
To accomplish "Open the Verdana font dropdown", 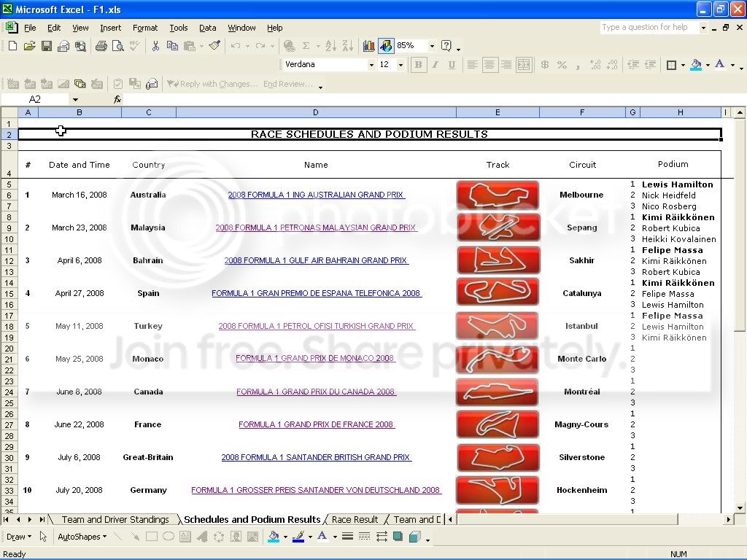I will tap(371, 65).
